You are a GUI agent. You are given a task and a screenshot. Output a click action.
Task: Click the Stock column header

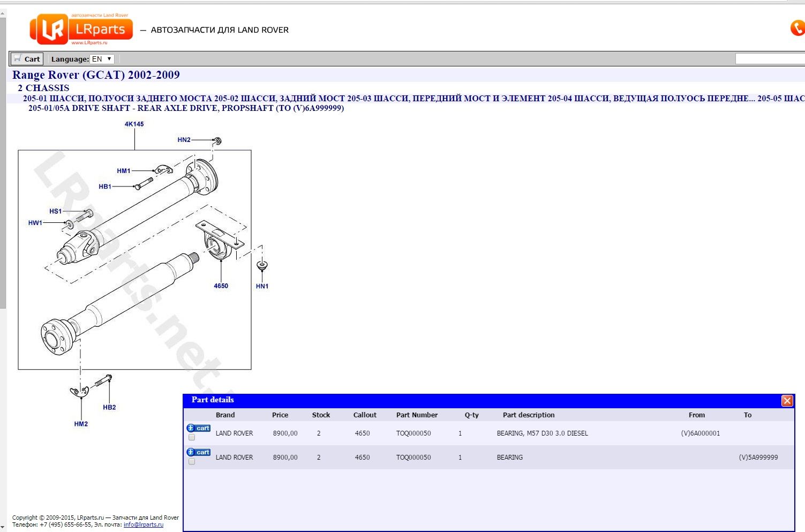point(321,415)
